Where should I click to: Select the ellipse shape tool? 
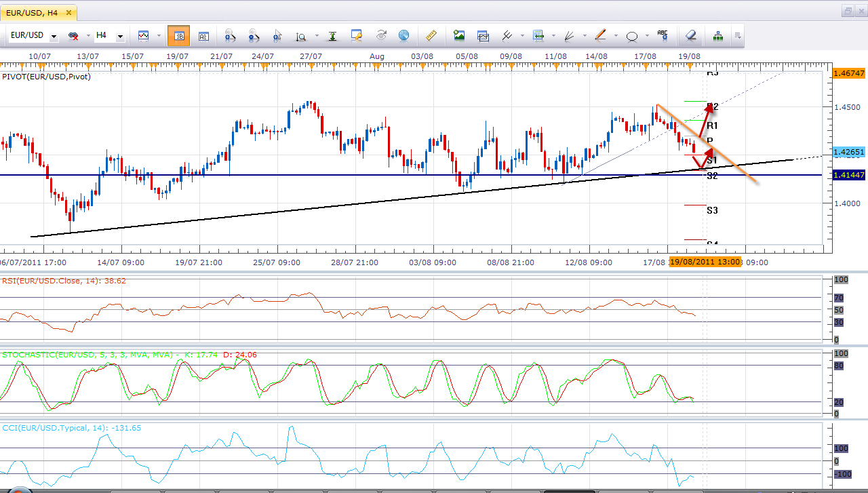[x=632, y=36]
